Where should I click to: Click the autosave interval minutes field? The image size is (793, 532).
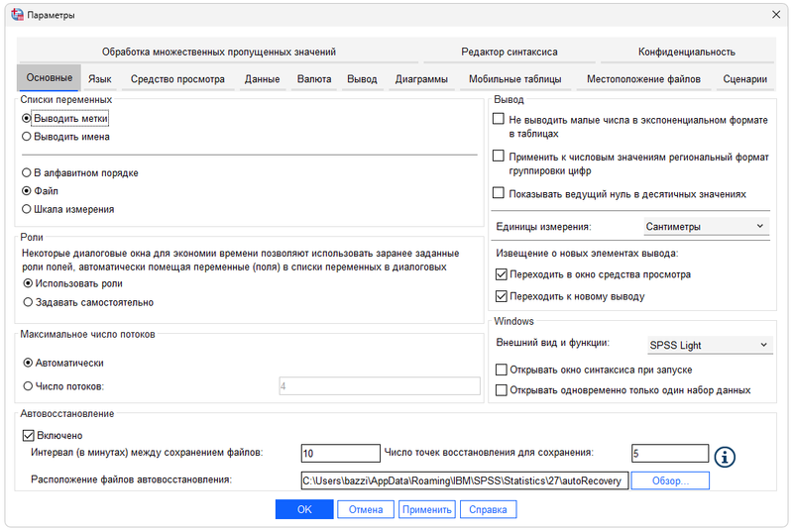click(339, 453)
